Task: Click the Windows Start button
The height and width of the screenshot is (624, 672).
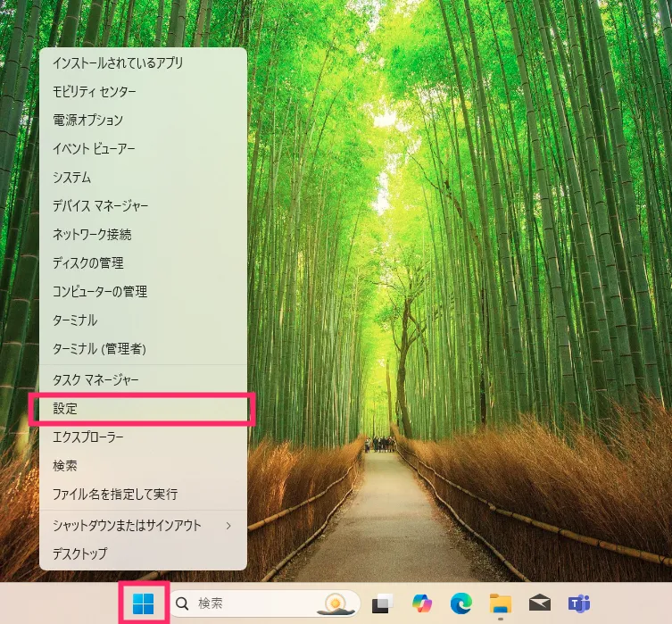Action: (x=143, y=603)
